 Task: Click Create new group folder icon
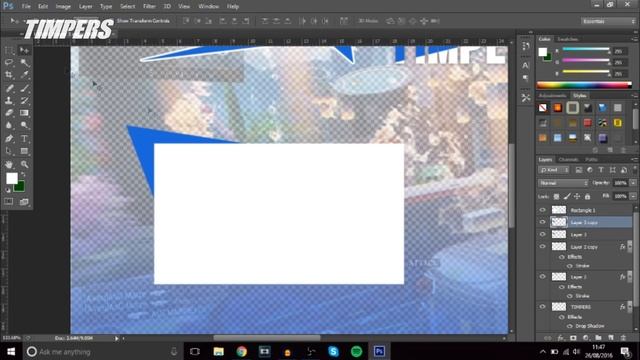pyautogui.click(x=598, y=338)
